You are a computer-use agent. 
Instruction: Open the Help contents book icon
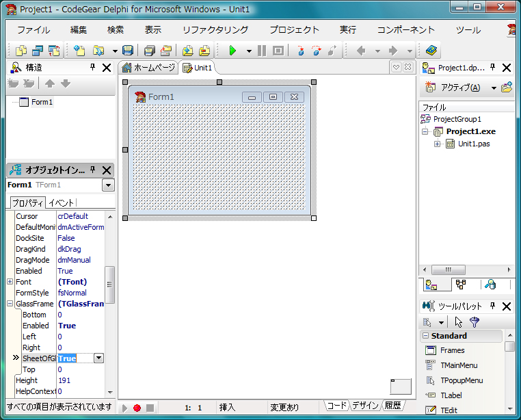pos(431,51)
